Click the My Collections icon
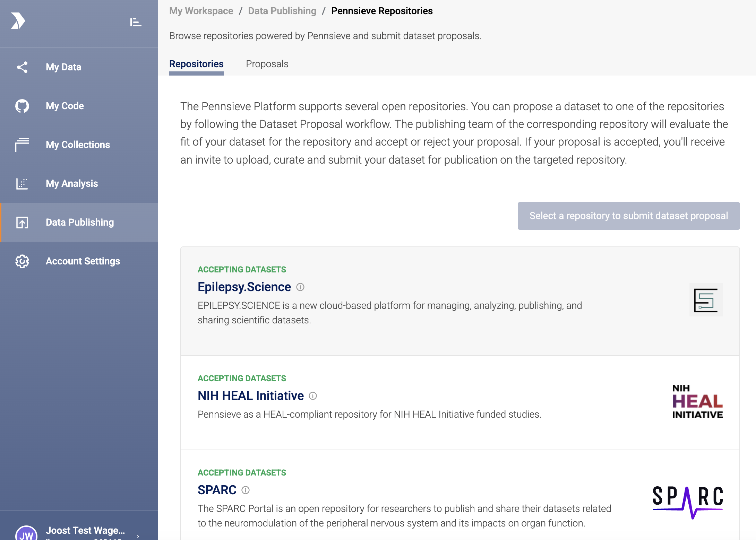This screenshot has width=756, height=540. (x=22, y=145)
